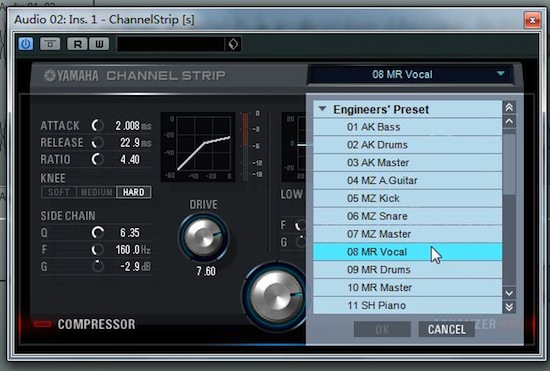Pick the 09 MR Drums preset
550x371 pixels.
[x=407, y=270]
